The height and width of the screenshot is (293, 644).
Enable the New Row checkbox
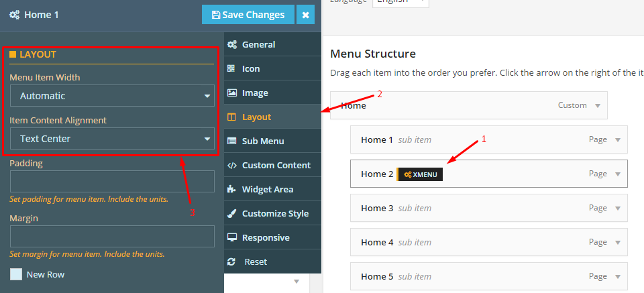click(16, 274)
